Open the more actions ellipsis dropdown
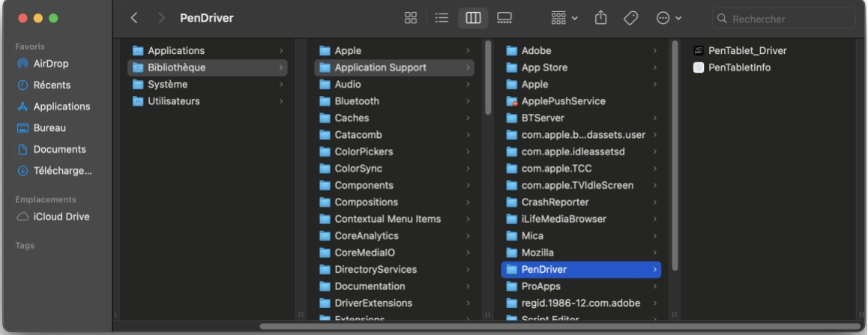Image resolution: width=868 pixels, height=335 pixels. point(668,18)
